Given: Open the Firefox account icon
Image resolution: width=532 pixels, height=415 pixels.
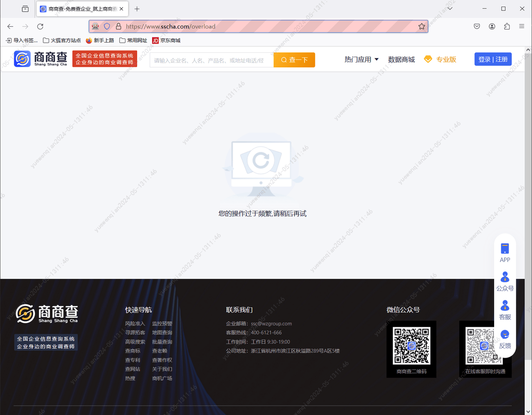Looking at the screenshot, I should [x=492, y=27].
